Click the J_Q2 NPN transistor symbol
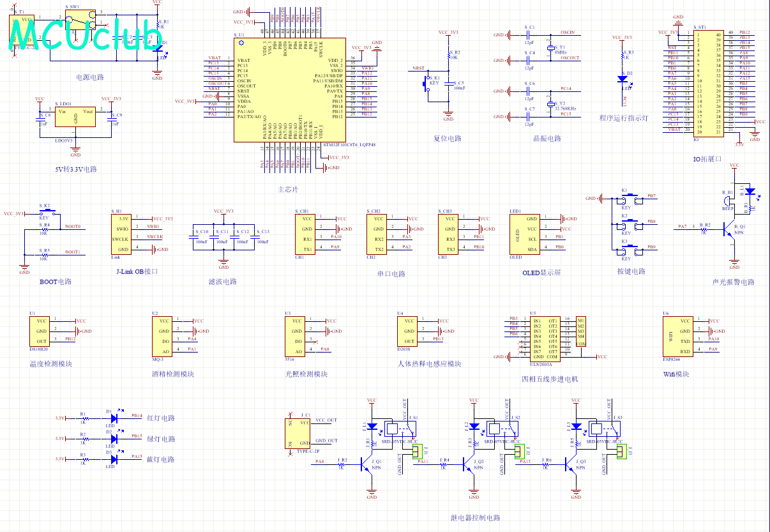The height and width of the screenshot is (532, 770). coord(468,464)
